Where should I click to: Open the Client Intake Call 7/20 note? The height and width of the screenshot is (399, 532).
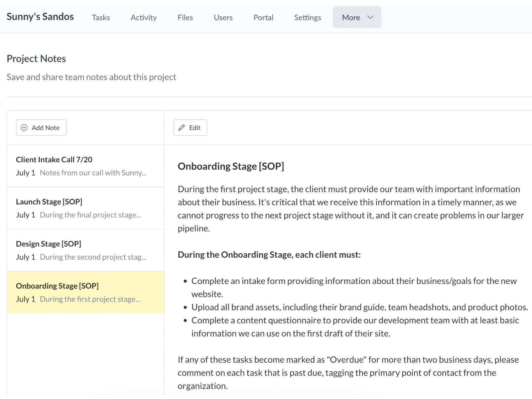point(54,160)
